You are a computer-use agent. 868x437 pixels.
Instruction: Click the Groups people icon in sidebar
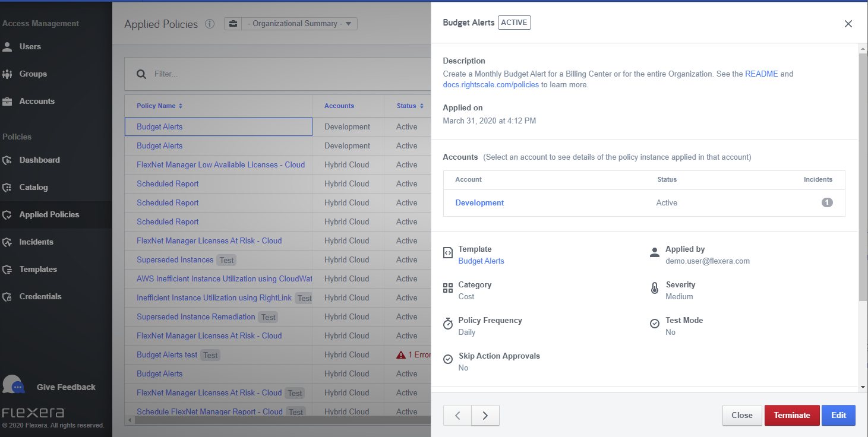(x=7, y=74)
